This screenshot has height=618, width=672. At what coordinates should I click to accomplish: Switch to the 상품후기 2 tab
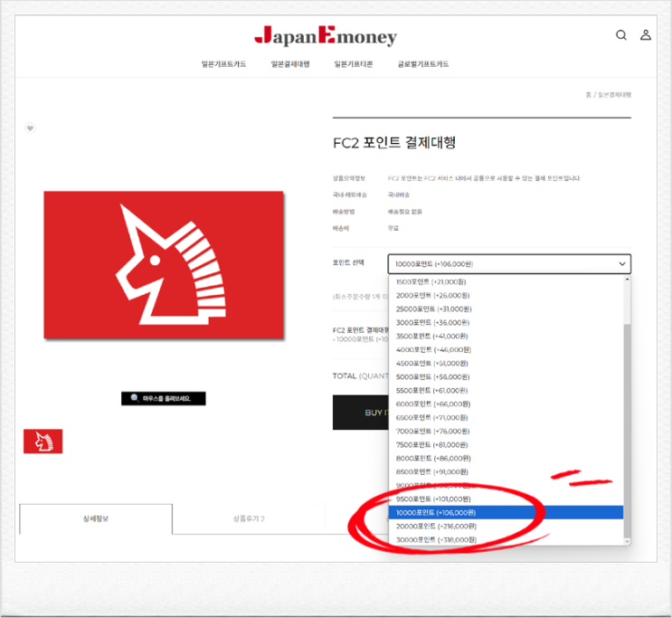pyautogui.click(x=249, y=519)
